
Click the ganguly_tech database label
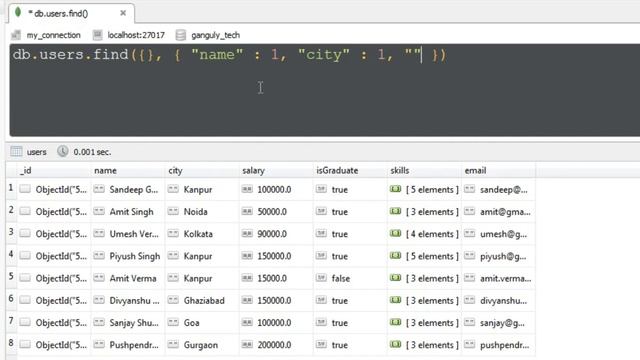tap(216, 36)
